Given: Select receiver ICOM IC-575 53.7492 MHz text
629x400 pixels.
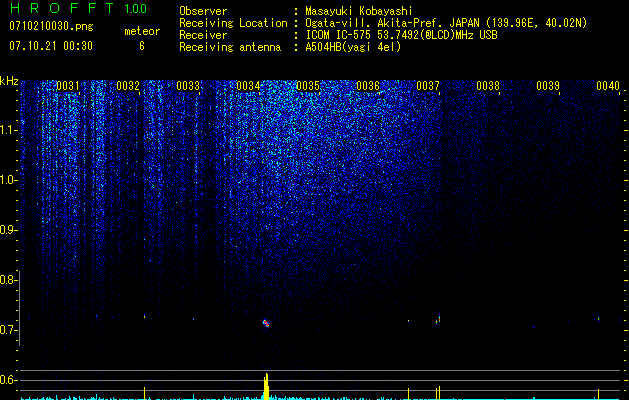Looking at the screenshot, I should tap(402, 35).
